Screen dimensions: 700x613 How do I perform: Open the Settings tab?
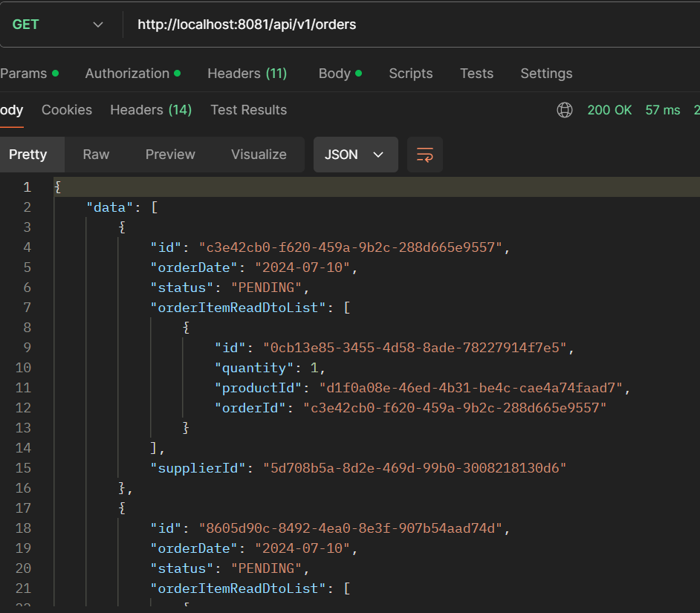point(546,74)
